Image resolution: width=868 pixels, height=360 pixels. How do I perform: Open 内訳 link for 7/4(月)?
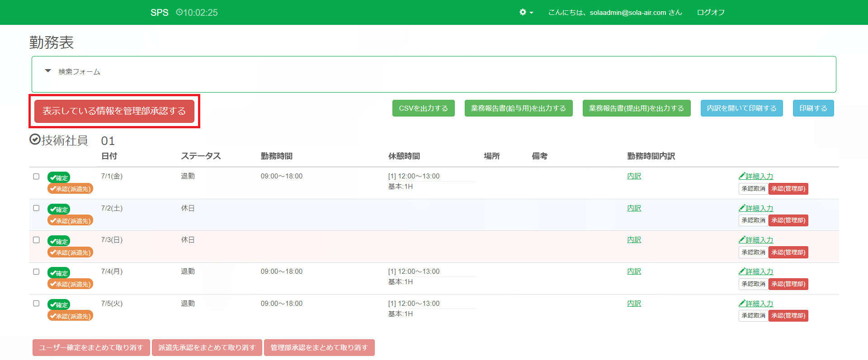click(x=634, y=271)
